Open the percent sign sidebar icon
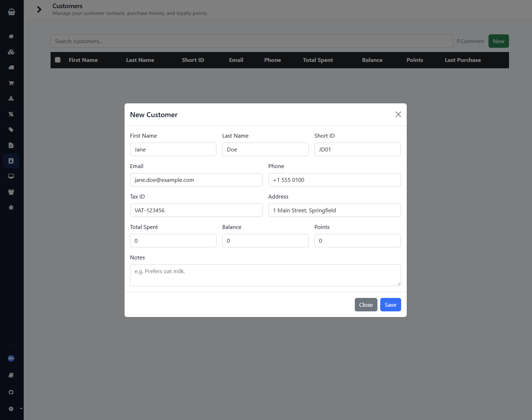 pos(11,114)
